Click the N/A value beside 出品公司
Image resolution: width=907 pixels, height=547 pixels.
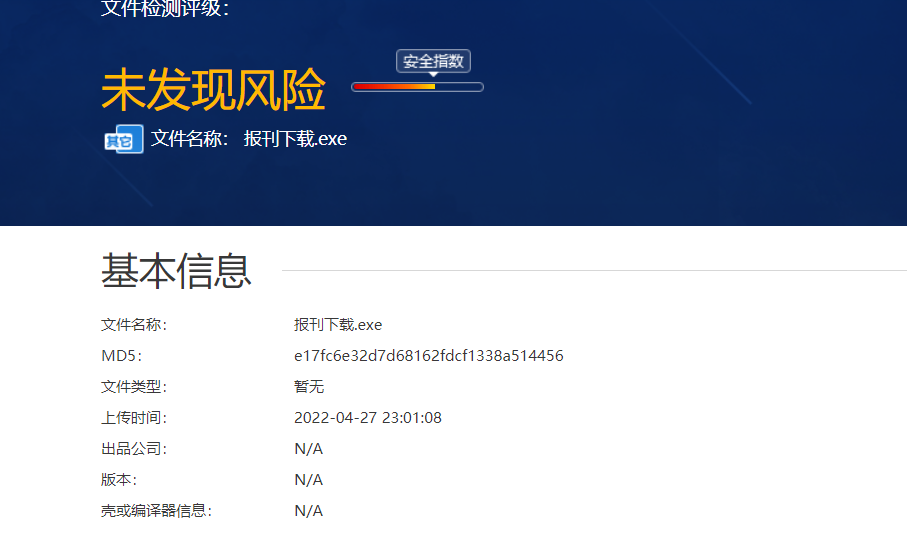click(308, 449)
